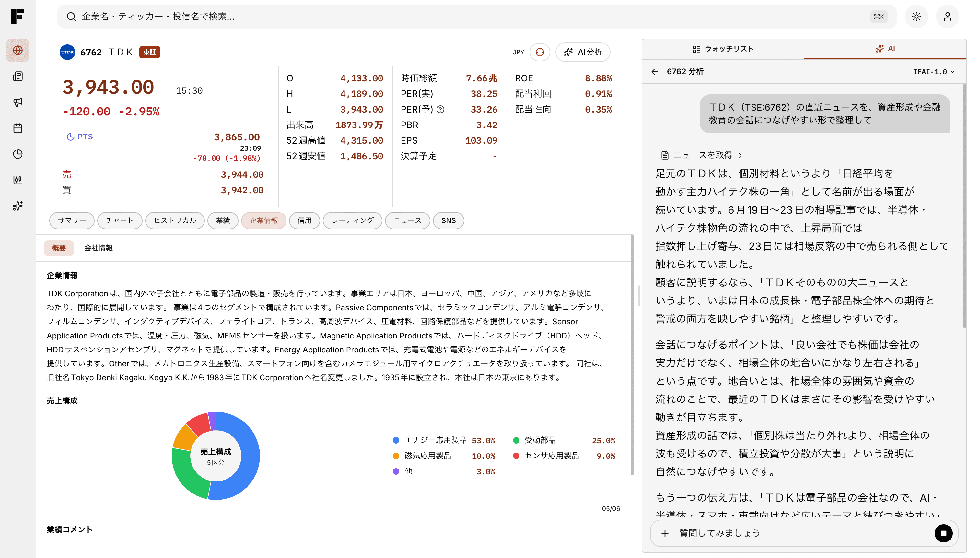This screenshot has width=980, height=558.
Task: Select the 信用 tab
Action: pyautogui.click(x=304, y=220)
